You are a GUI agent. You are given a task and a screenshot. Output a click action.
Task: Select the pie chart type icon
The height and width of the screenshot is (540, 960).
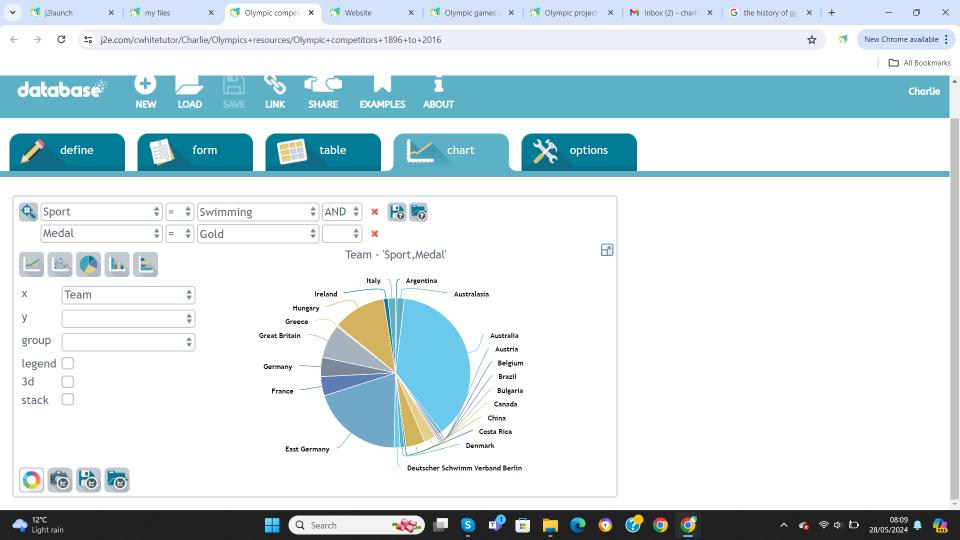point(88,264)
